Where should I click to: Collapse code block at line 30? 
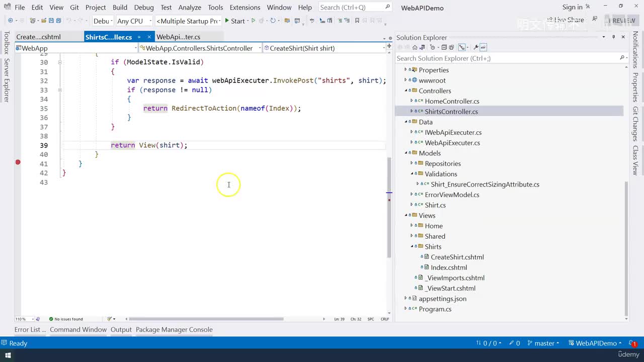pos(60,62)
